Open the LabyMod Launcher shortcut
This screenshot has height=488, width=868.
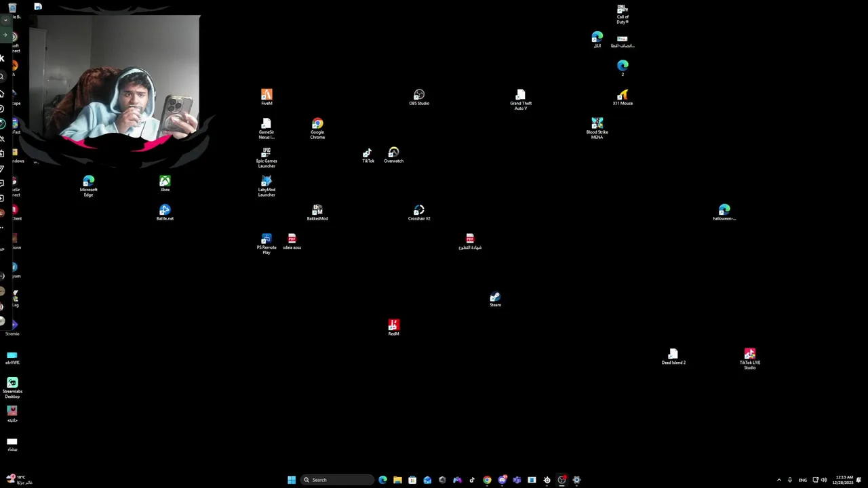point(267,186)
